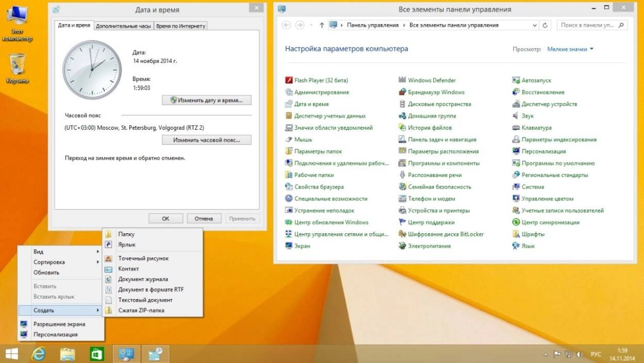Click the Поиск в панели управления field
Image resolution: width=644 pixels, height=363 pixels.
(x=591, y=25)
